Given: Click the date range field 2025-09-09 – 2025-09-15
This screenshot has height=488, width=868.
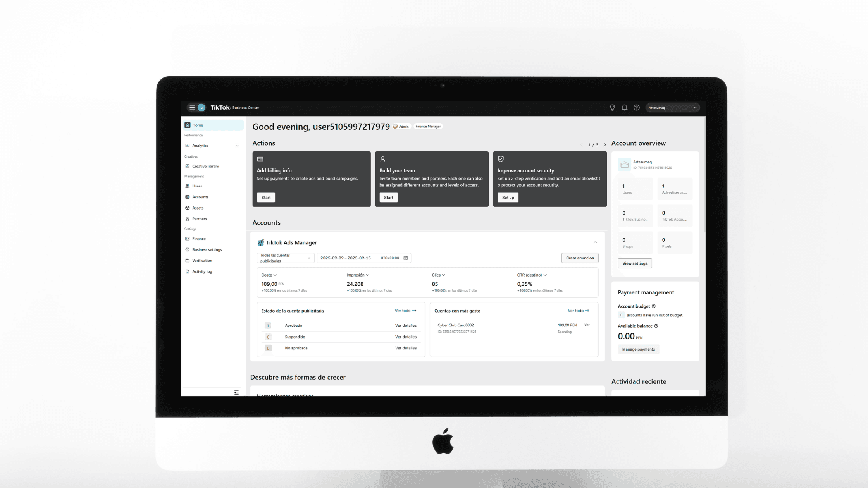Looking at the screenshot, I should click(363, 258).
